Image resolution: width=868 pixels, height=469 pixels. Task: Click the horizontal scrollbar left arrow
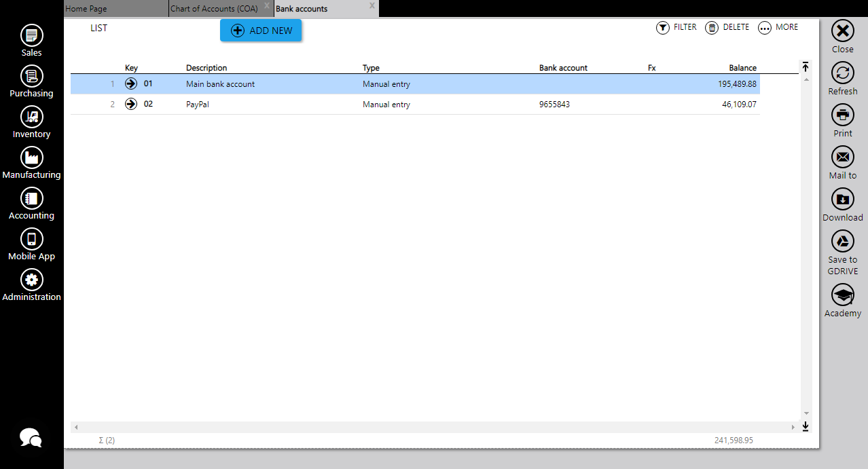(76, 427)
